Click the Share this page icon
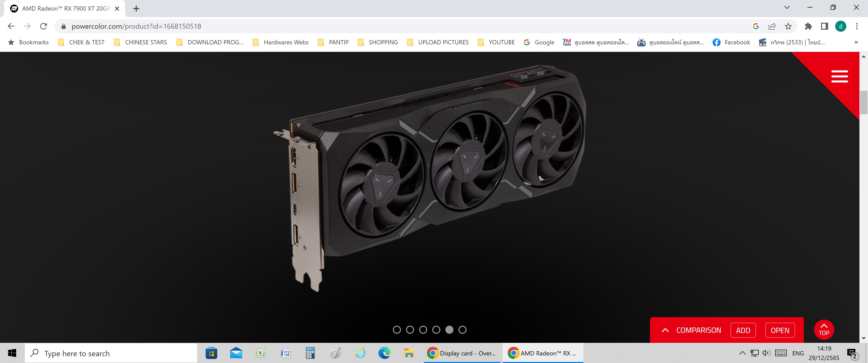The image size is (868, 363). pos(772,26)
